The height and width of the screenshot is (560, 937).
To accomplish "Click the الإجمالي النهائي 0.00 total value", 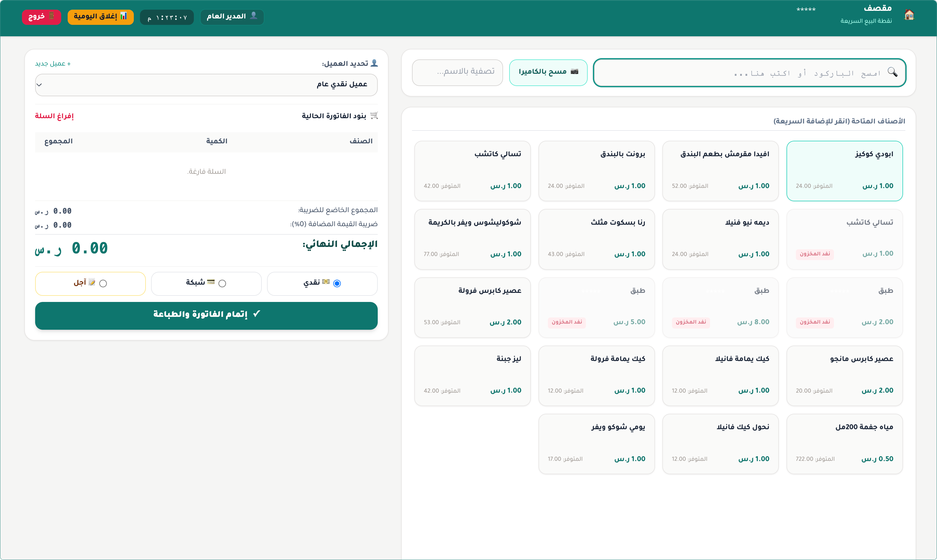I will tap(71, 248).
